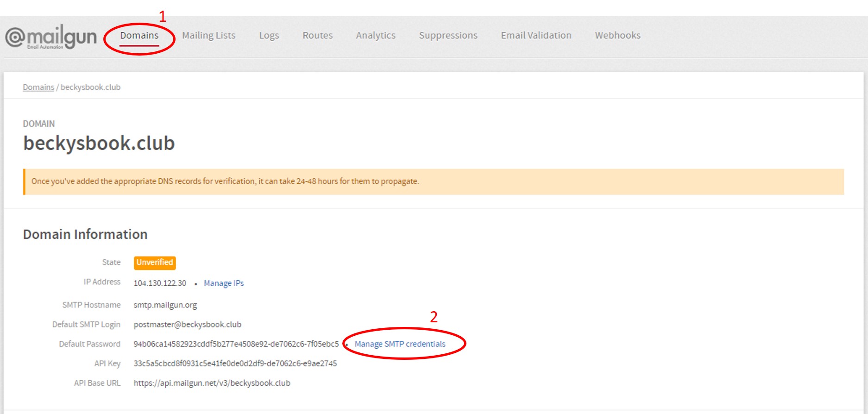Open the Analytics tab

point(376,35)
